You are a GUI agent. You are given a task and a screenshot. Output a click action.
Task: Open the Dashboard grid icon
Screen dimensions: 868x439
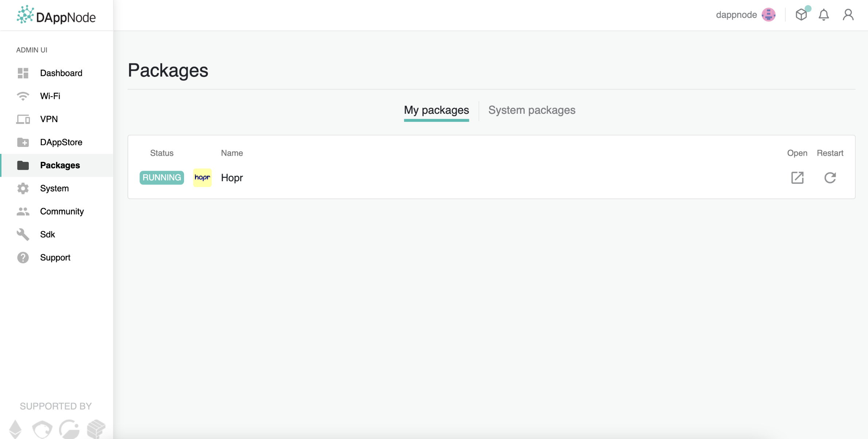[x=23, y=73]
